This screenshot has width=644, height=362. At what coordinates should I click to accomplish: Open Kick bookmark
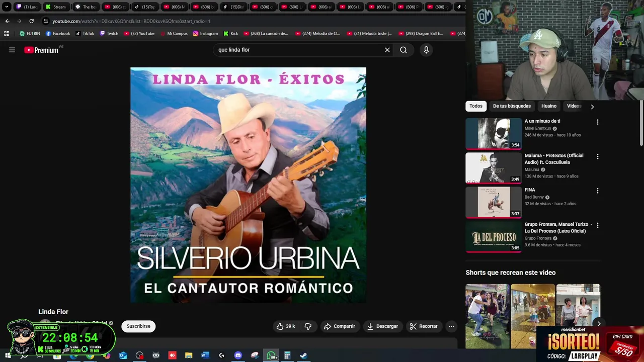click(x=231, y=34)
